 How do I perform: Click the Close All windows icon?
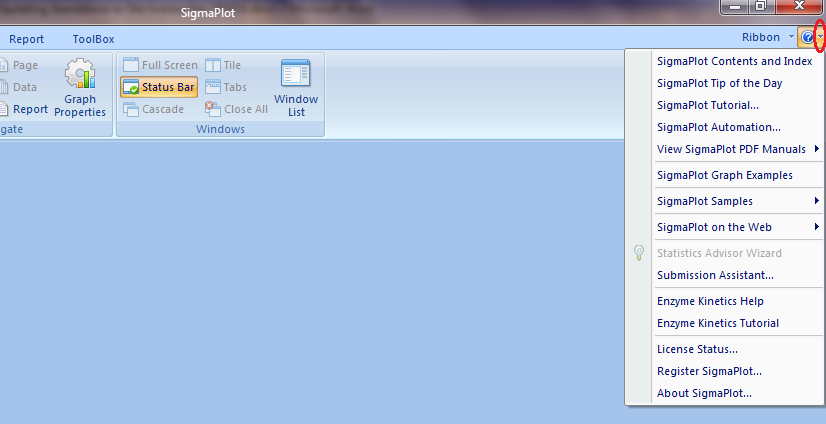[x=213, y=109]
